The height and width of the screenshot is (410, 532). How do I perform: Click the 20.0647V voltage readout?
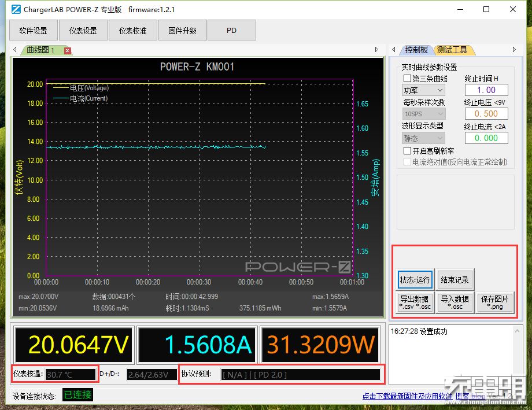[73, 345]
